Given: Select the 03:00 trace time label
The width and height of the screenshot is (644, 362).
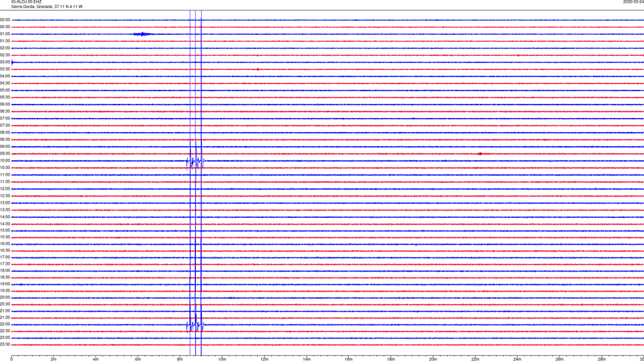Looking at the screenshot, I should 5,62.
